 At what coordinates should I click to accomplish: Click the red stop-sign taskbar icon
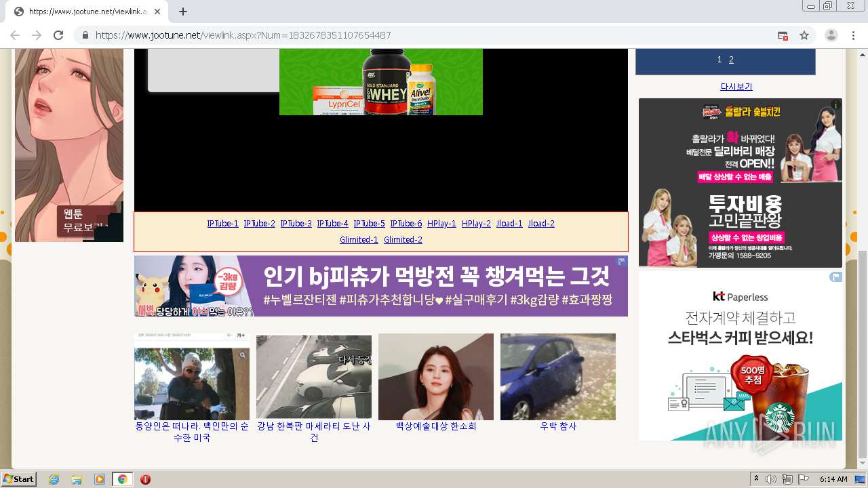click(145, 479)
